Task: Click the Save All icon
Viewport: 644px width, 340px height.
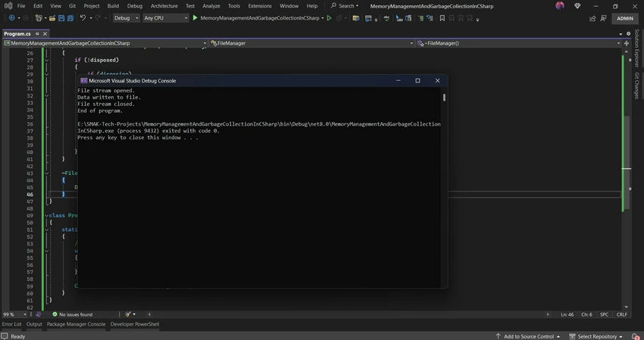Action: pos(70,18)
